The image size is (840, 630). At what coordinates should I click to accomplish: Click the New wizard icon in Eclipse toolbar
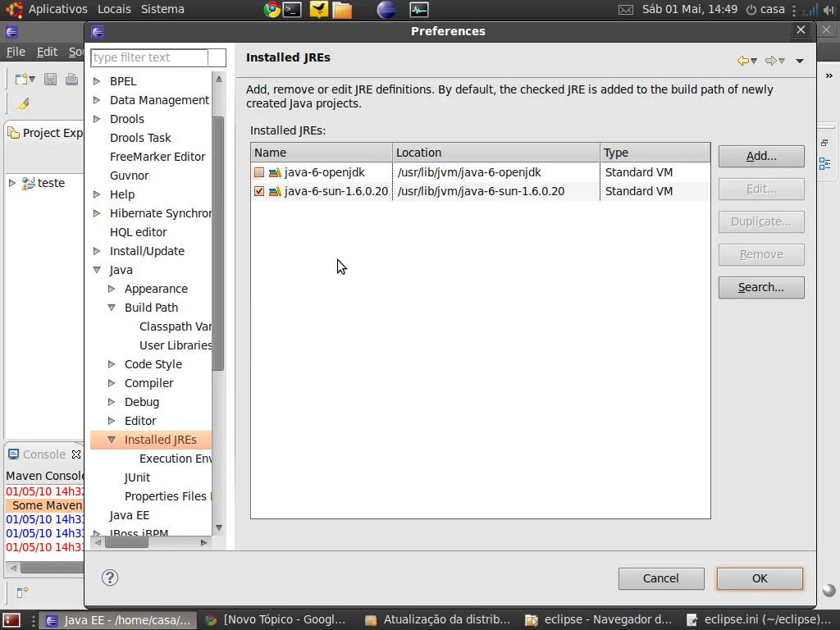pyautogui.click(x=21, y=80)
